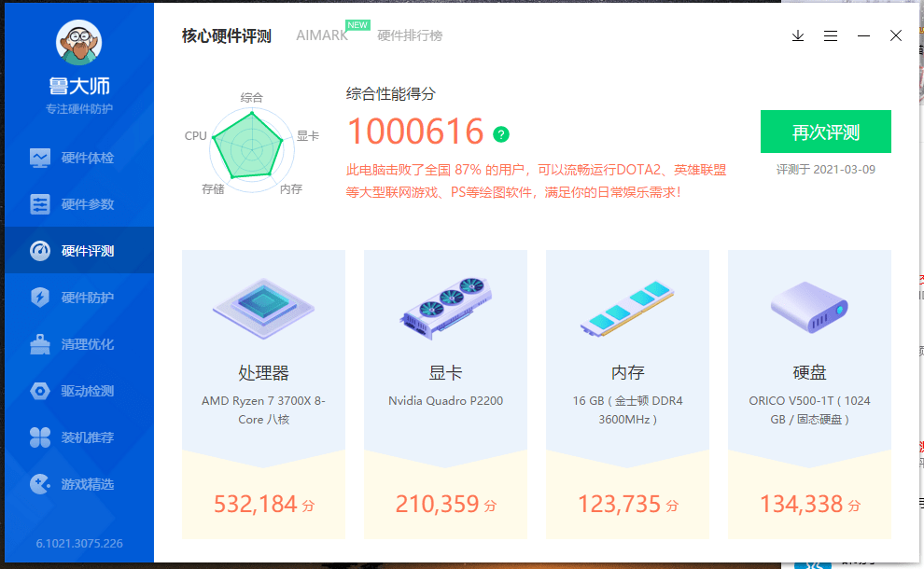Image resolution: width=924 pixels, height=569 pixels.
Task: Click hard disk score 134,338 分
Action: pos(810,505)
